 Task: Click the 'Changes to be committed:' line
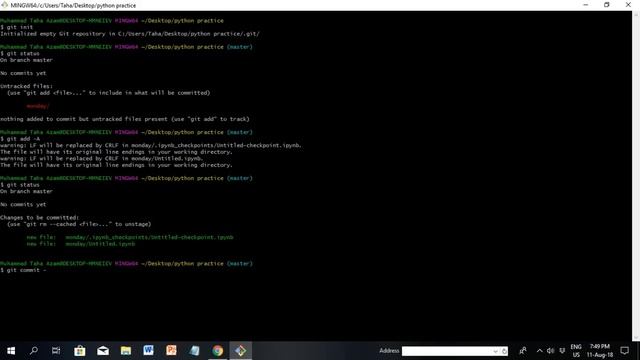(x=40, y=218)
